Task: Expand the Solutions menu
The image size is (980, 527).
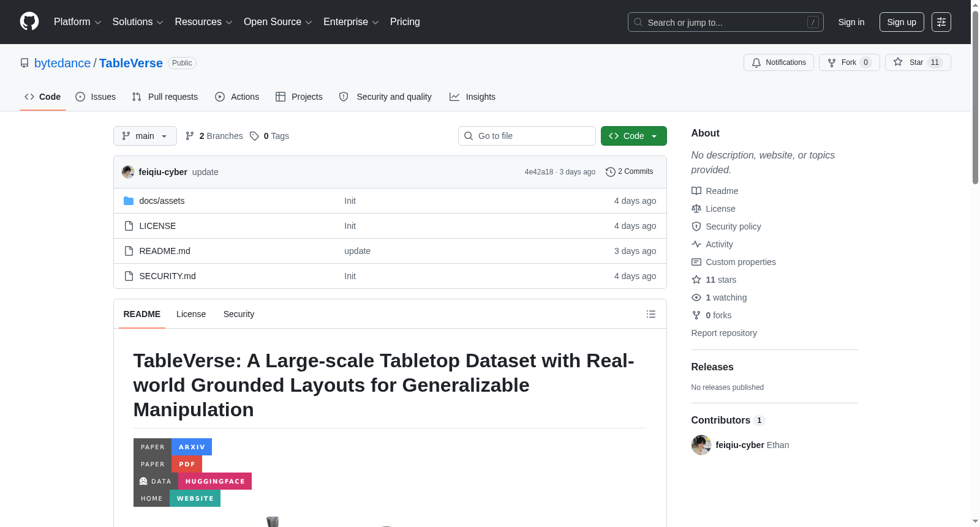Action: click(138, 22)
